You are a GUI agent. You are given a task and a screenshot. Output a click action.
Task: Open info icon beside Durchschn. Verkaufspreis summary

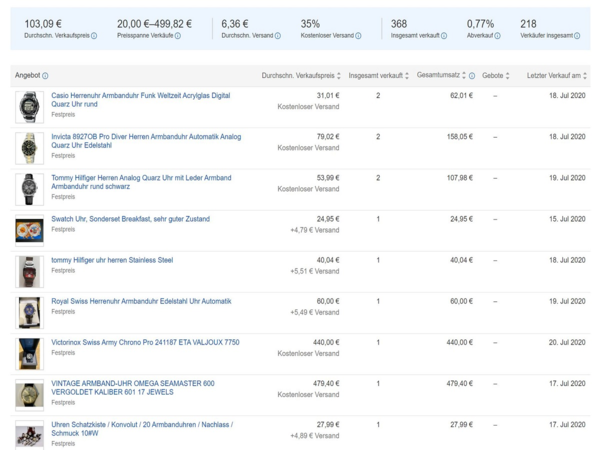pyautogui.click(x=94, y=36)
